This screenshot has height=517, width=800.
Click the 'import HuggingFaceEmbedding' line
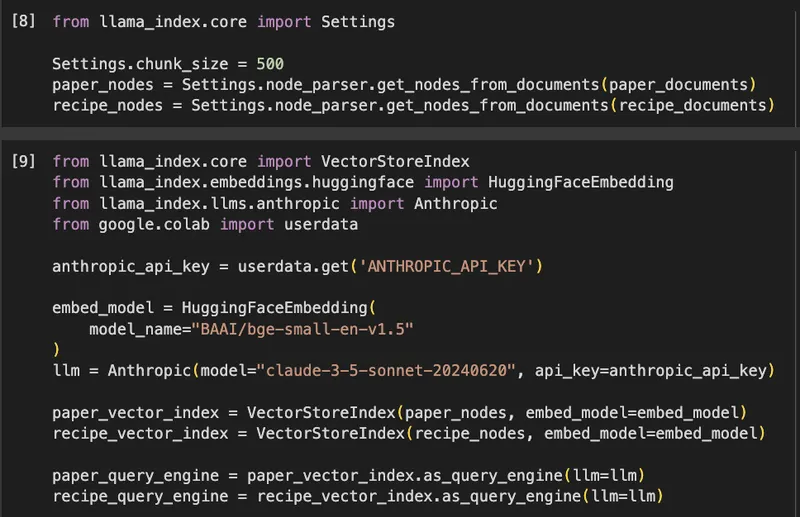click(363, 182)
